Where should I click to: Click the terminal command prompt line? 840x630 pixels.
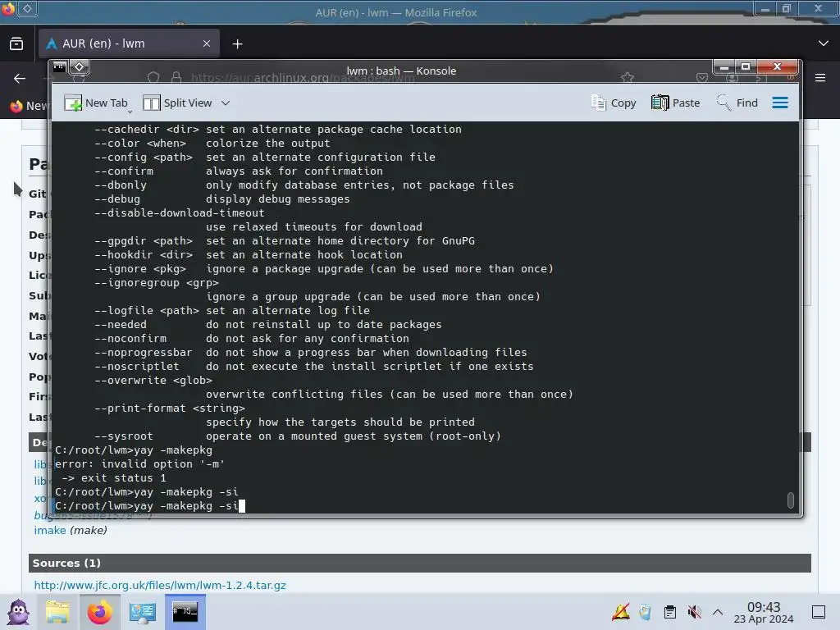pyautogui.click(x=150, y=505)
